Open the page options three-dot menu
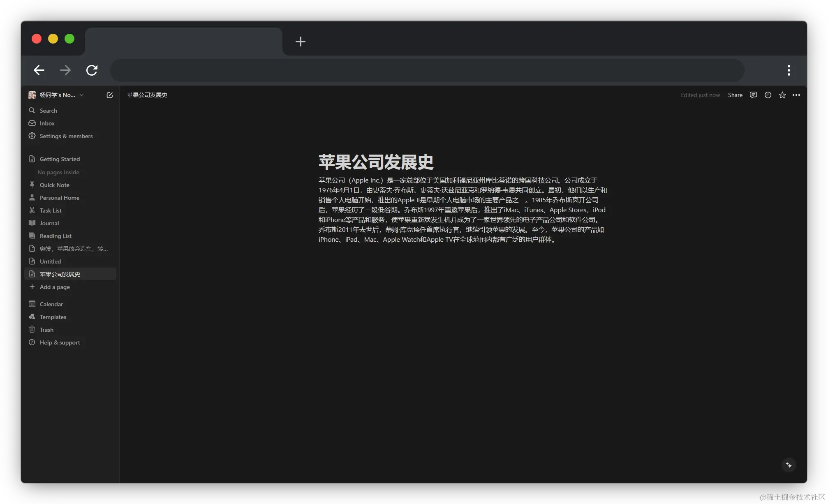828x504 pixels. (x=796, y=95)
